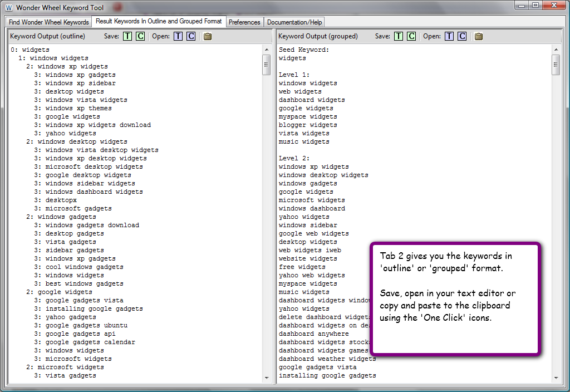
Task: Click grouped pane scrollbar thumb
Action: tap(556, 65)
